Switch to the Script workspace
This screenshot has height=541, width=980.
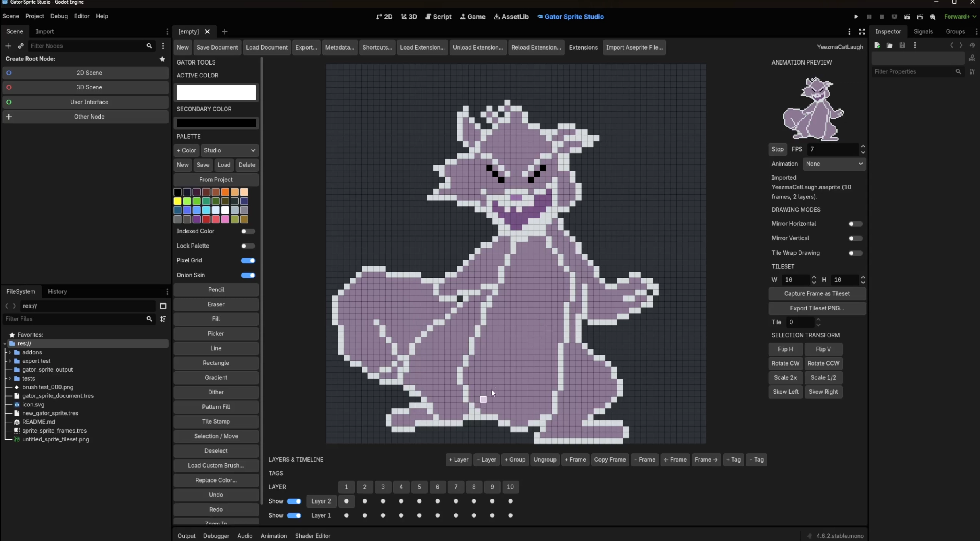pos(438,17)
